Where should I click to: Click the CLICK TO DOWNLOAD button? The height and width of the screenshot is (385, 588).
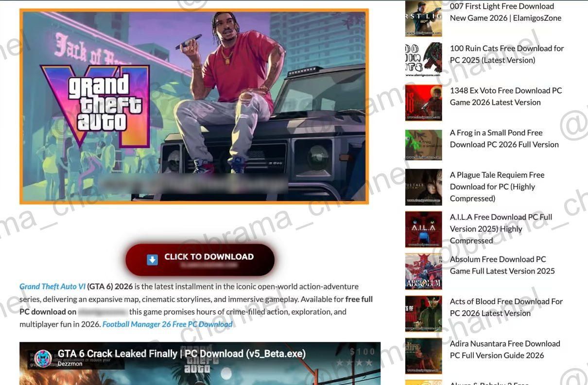tap(200, 260)
